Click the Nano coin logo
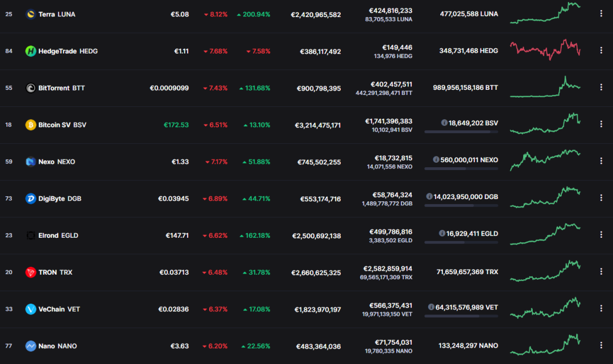Screen dimensions: 613x364 [x=31, y=346]
